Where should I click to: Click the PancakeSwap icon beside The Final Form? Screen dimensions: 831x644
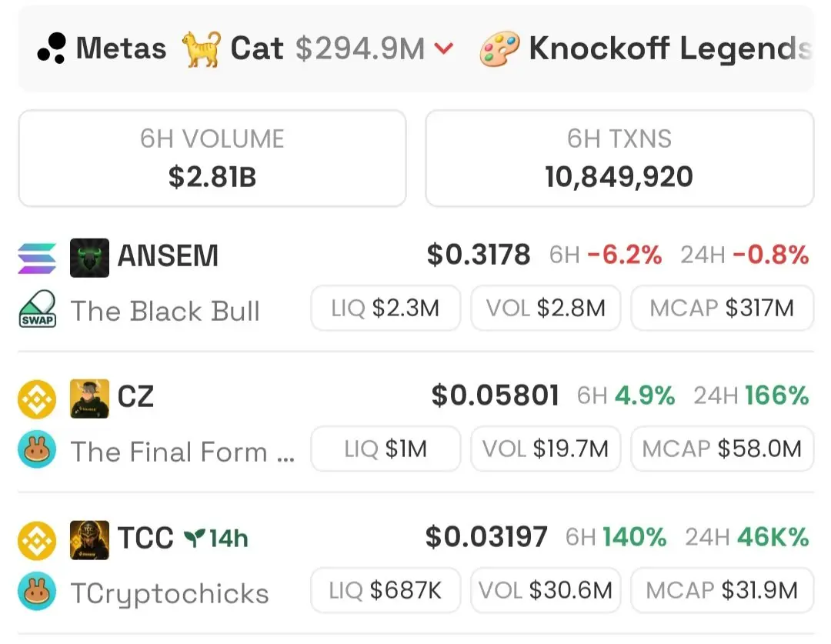(x=37, y=449)
